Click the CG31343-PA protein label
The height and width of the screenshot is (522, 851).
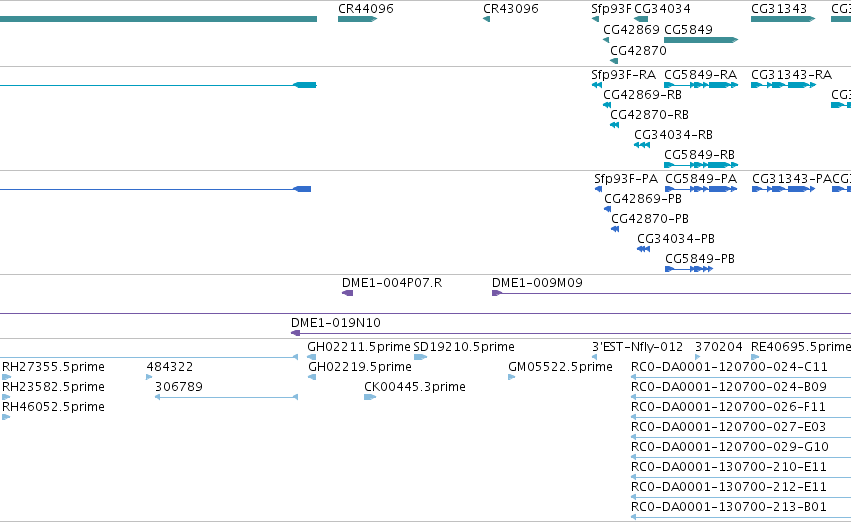point(792,179)
